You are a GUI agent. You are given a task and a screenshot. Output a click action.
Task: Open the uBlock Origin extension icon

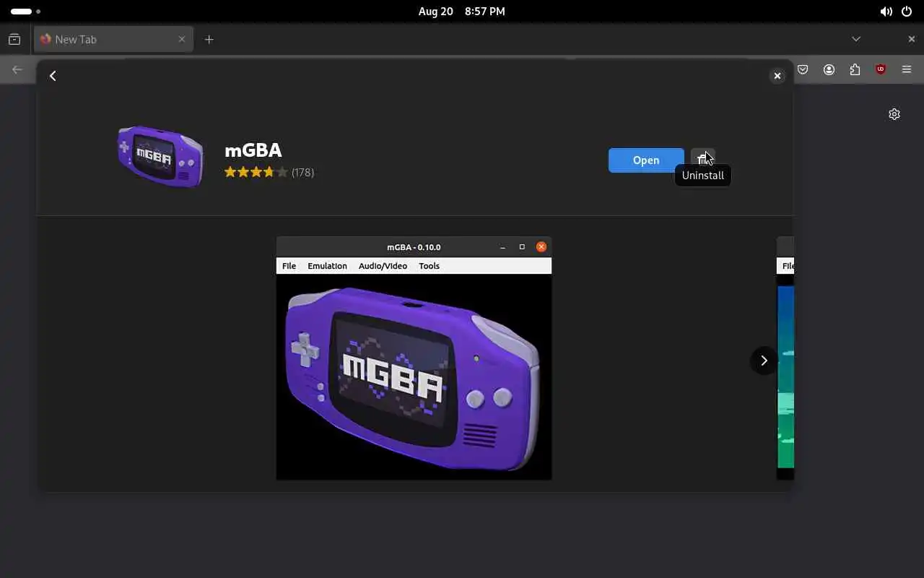[x=881, y=69]
